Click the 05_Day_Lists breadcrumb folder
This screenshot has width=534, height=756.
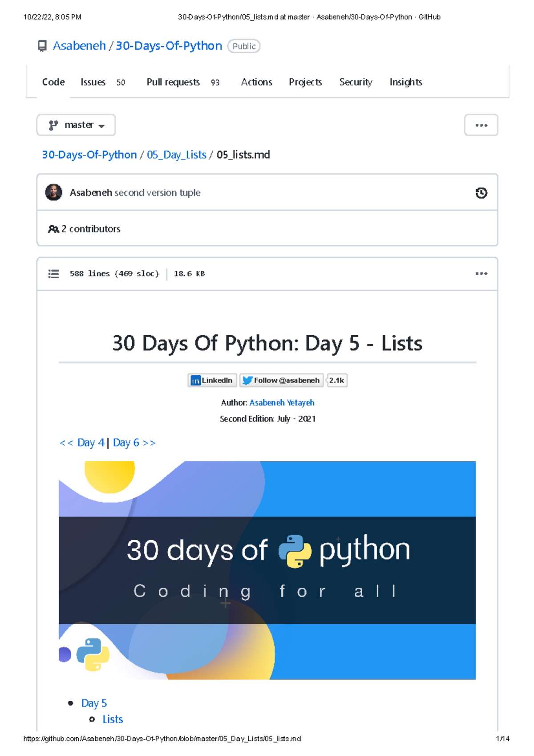[177, 155]
